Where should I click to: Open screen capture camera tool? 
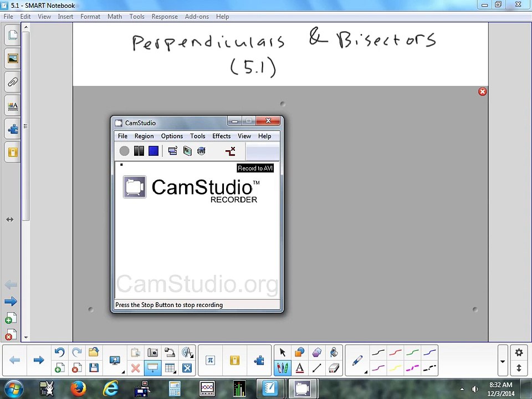(153, 352)
